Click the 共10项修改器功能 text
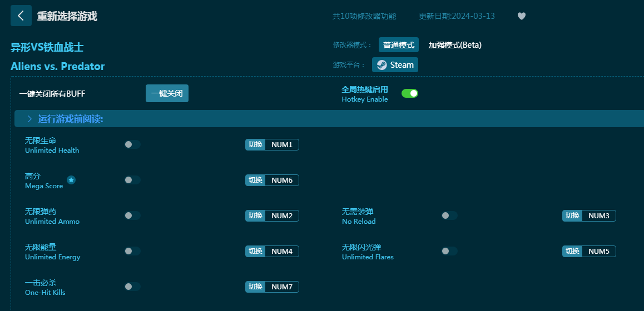 364,16
